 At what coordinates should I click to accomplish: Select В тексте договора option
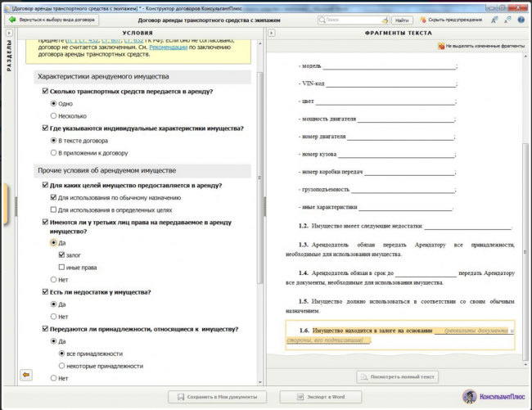[x=53, y=141]
